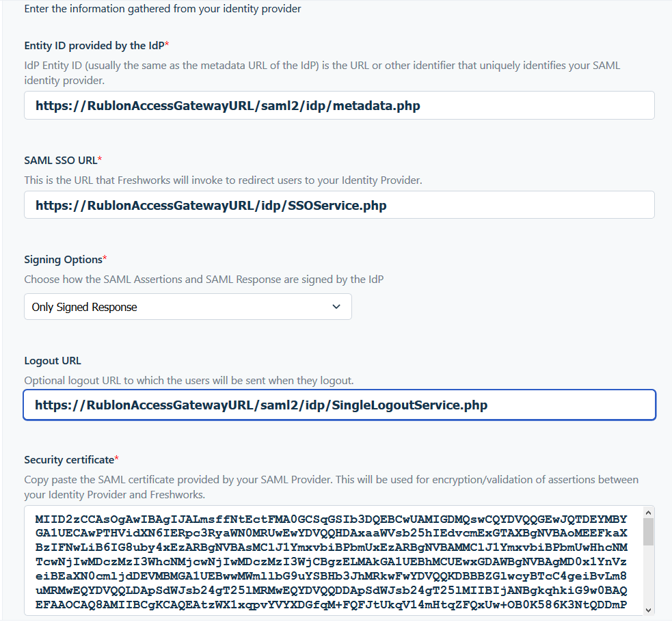Viewport: 672px width, 622px height.
Task: Click the certificate text area scrollbar thumb
Action: click(648, 532)
